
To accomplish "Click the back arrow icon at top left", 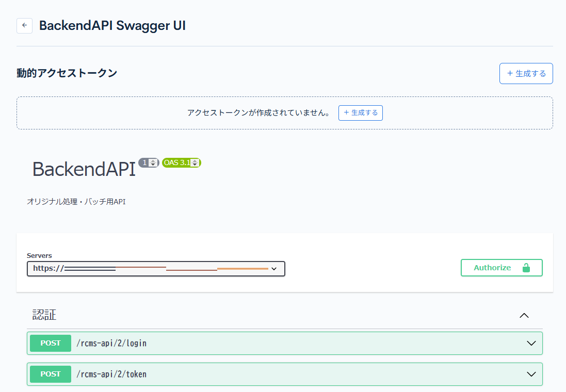I will [24, 25].
